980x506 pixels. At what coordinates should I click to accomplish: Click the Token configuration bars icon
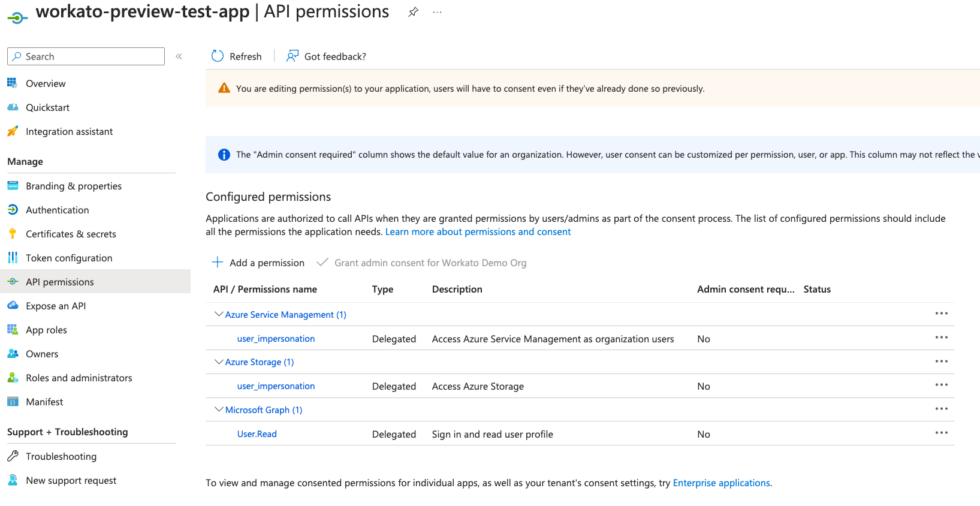pos(13,258)
